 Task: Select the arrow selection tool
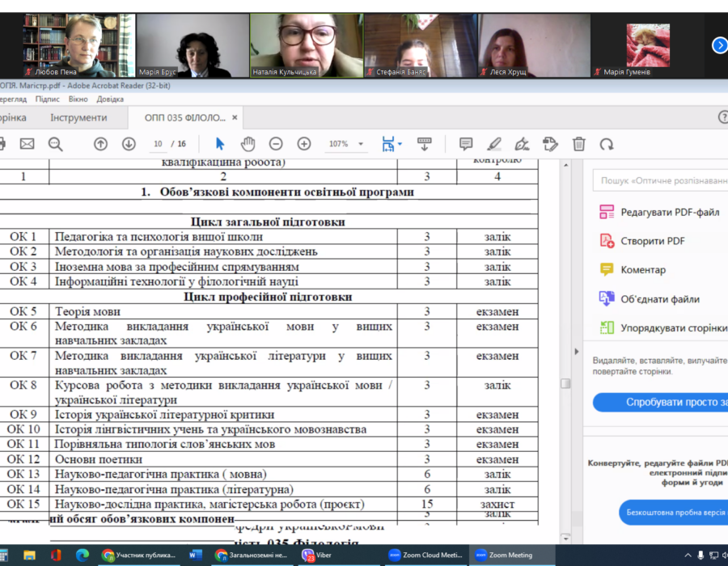coord(219,144)
